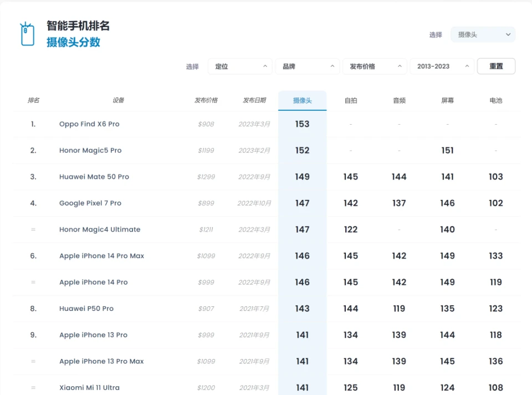This screenshot has width=532, height=395.
Task: Expand the 定位 filter dropdown
Action: tap(240, 66)
